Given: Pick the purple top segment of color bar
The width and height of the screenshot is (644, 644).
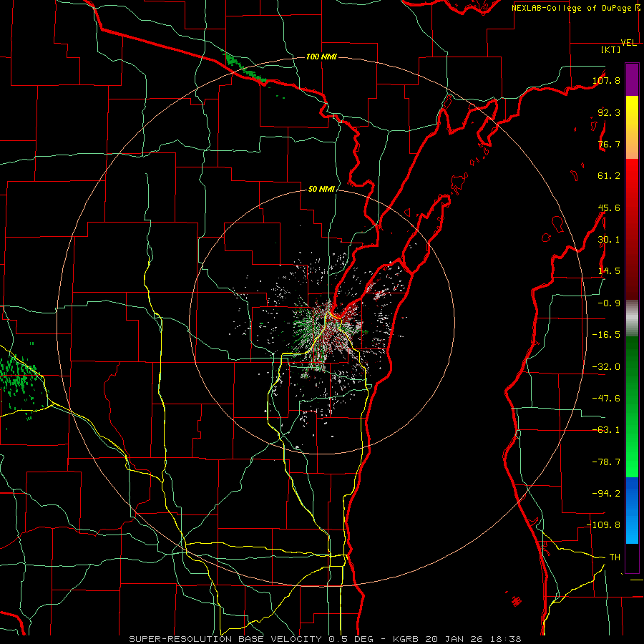Looking at the screenshot, I should click(x=632, y=79).
